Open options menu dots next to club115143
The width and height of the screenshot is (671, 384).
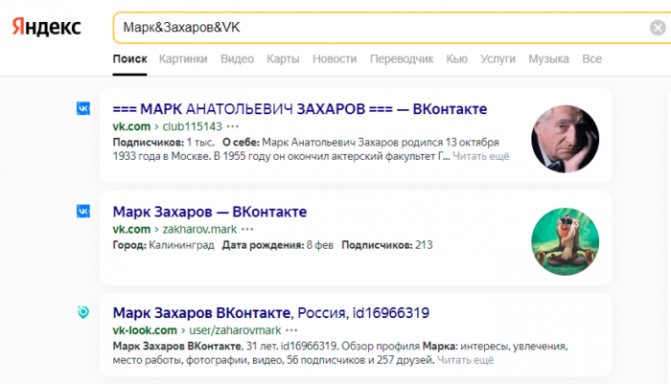click(x=233, y=127)
